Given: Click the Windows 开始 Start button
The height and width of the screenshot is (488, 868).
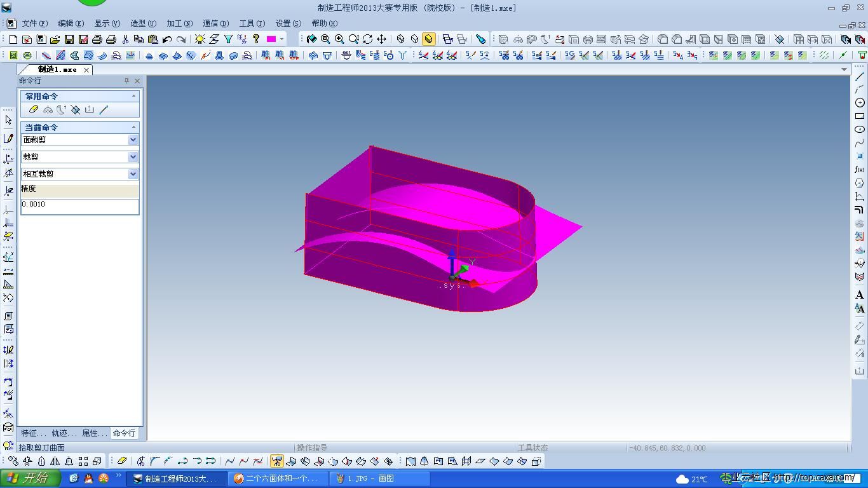Looking at the screenshot, I should 31,478.
